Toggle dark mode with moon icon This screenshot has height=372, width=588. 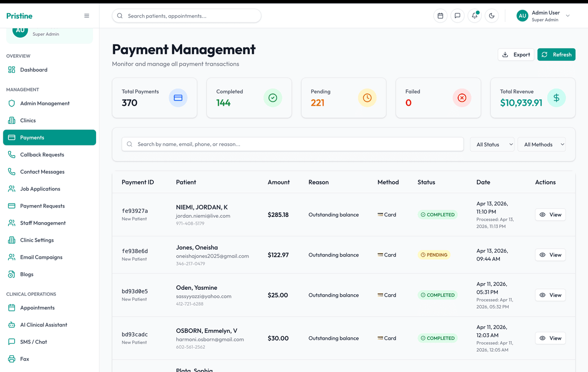pyautogui.click(x=491, y=16)
